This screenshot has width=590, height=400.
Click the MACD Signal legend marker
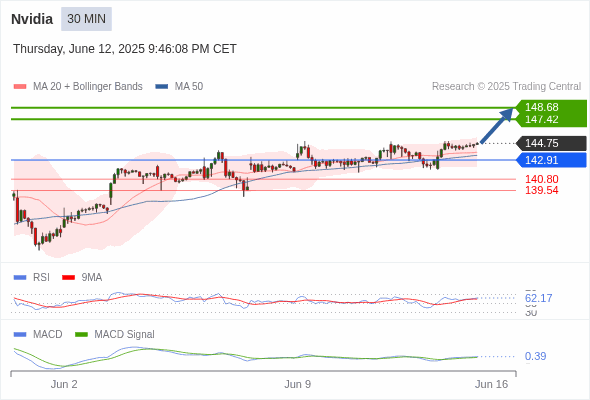(81, 335)
